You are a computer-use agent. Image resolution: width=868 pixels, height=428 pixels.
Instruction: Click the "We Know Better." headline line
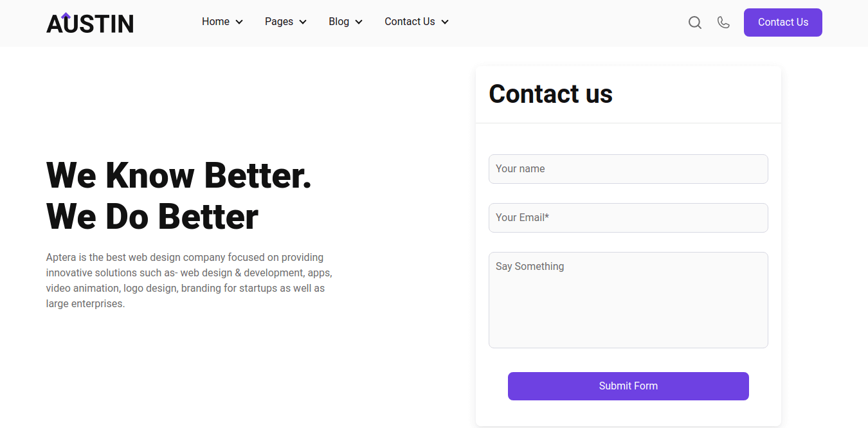tap(179, 175)
